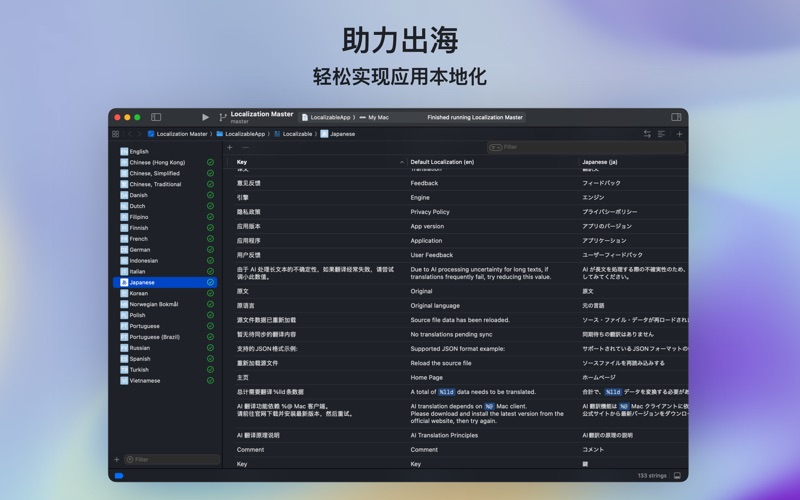Go forward with the right chevron
Screen dimensions: 800x500
pyautogui.click(x=138, y=134)
